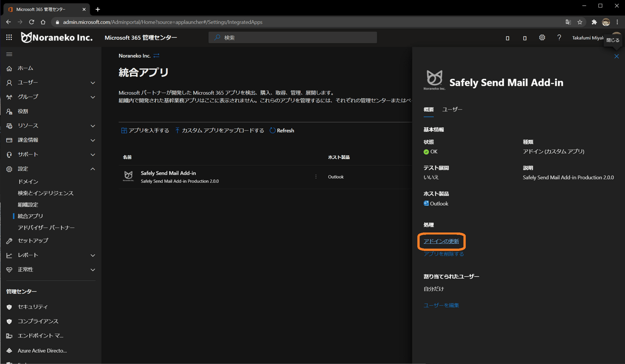Click the ユーザー person icon in sidebar
The image size is (625, 364).
click(x=9, y=82)
